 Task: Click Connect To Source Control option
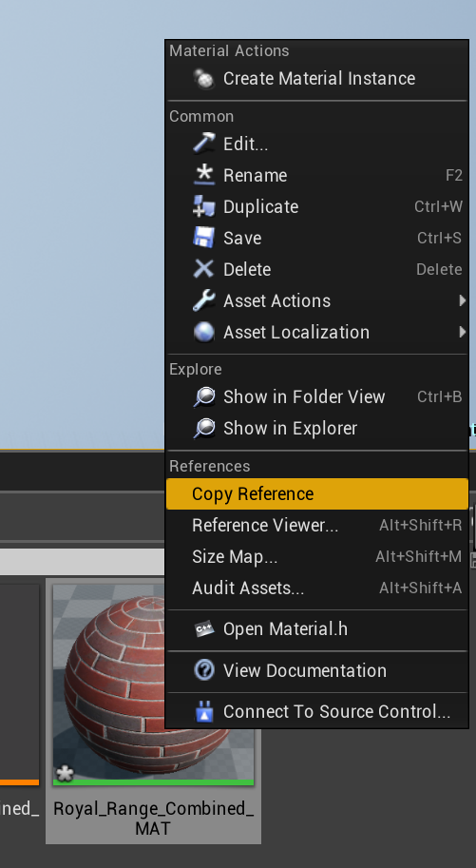317,712
